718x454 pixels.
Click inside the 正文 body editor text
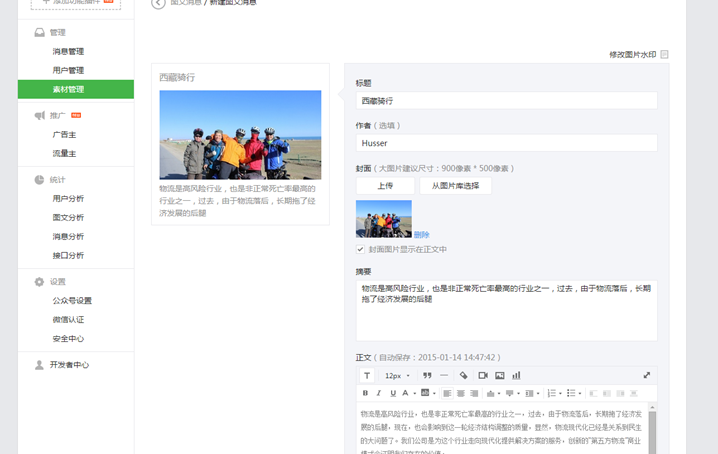click(501, 427)
